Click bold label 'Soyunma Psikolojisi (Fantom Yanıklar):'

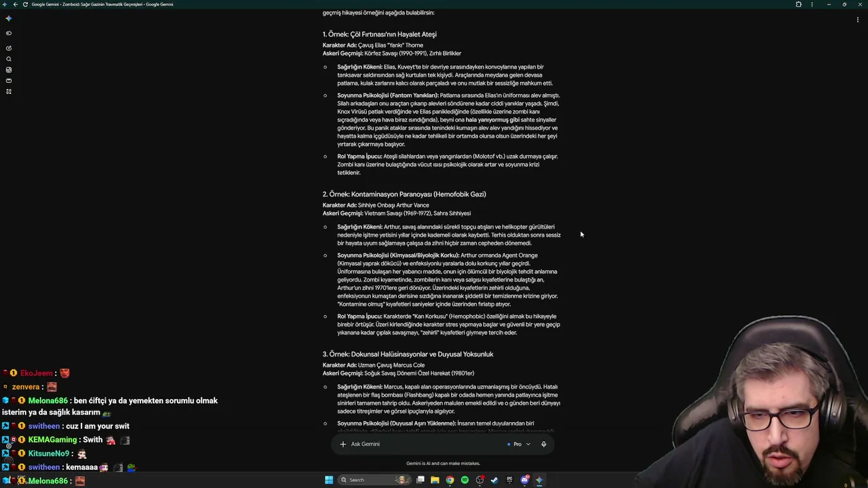[388, 96]
